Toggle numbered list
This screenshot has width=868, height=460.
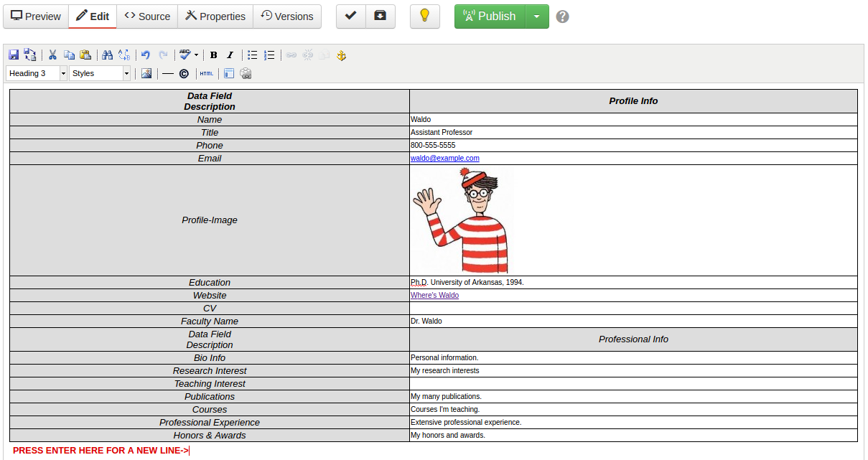point(269,55)
